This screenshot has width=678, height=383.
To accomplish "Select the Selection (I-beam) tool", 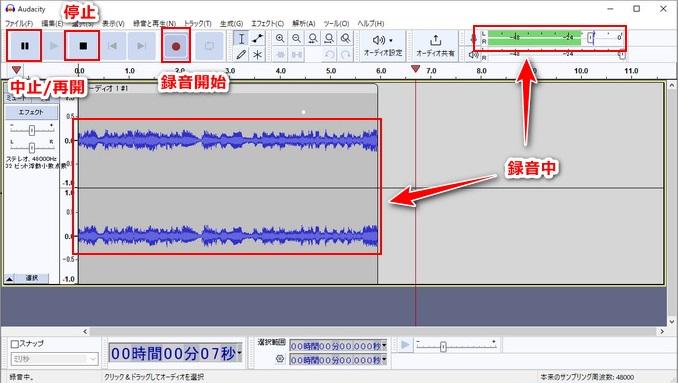I will [x=241, y=38].
